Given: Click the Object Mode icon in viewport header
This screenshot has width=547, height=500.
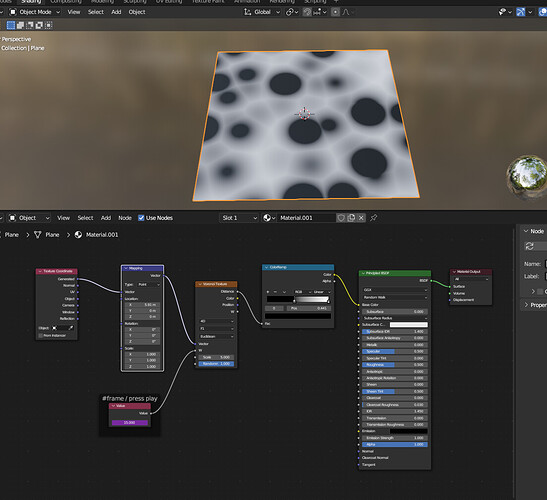Looking at the screenshot, I should [13, 12].
